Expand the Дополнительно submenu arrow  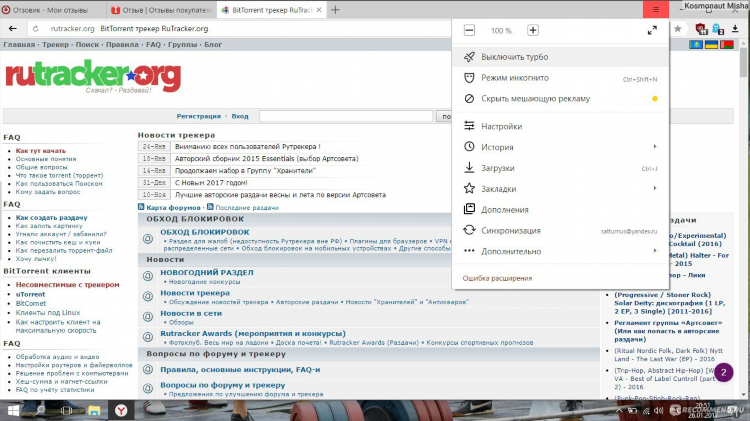pos(655,251)
